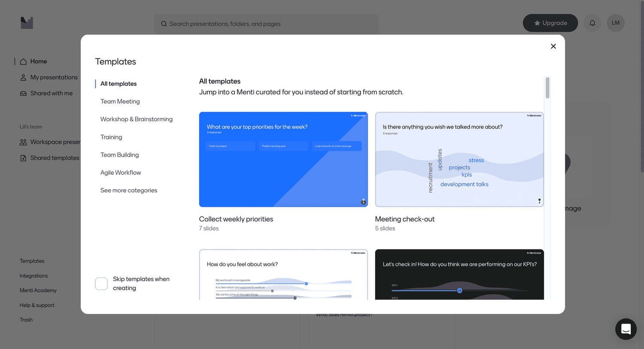Image resolution: width=644 pixels, height=349 pixels.
Task: Open the KPI check-in dark template
Action: coord(459,275)
